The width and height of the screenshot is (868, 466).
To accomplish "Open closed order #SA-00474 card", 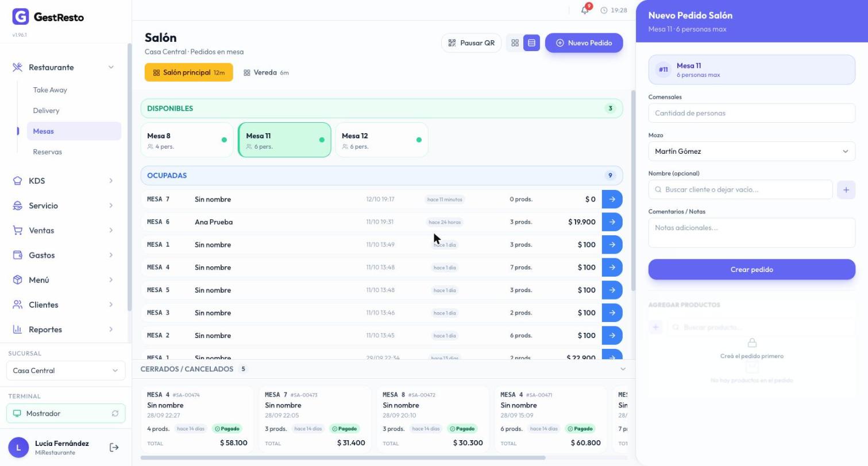I will click(197, 419).
